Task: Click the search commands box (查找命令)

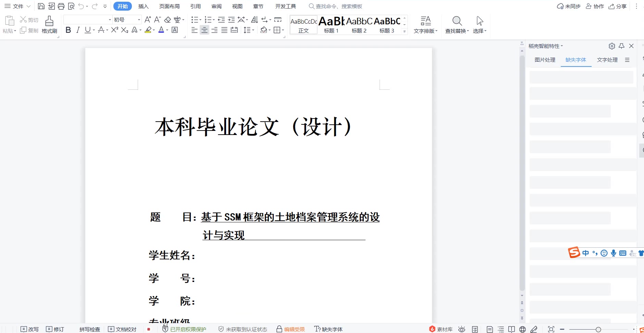Action: pos(336,6)
